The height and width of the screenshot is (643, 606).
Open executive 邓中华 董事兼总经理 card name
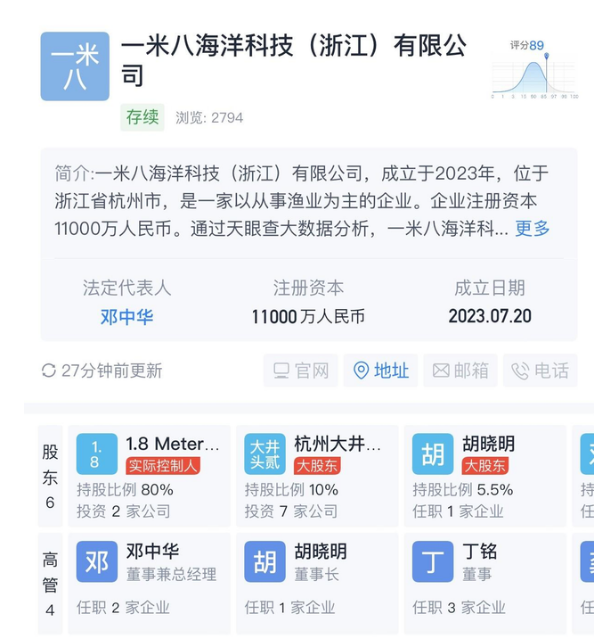pyautogui.click(x=153, y=551)
